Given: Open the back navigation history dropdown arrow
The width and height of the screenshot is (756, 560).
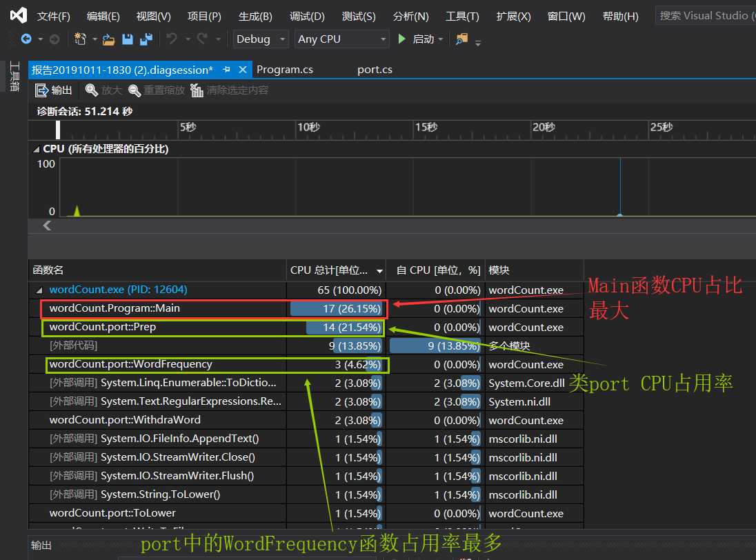Looking at the screenshot, I should pyautogui.click(x=41, y=39).
